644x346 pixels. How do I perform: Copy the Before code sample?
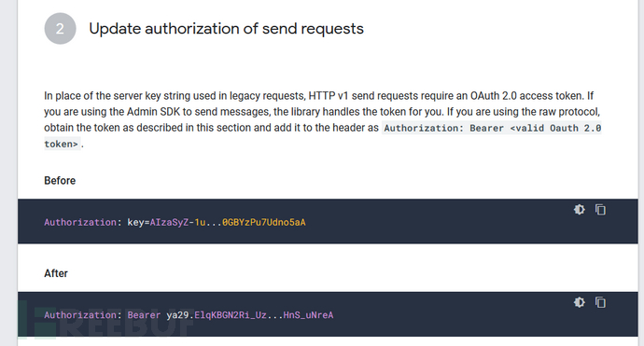tap(600, 210)
